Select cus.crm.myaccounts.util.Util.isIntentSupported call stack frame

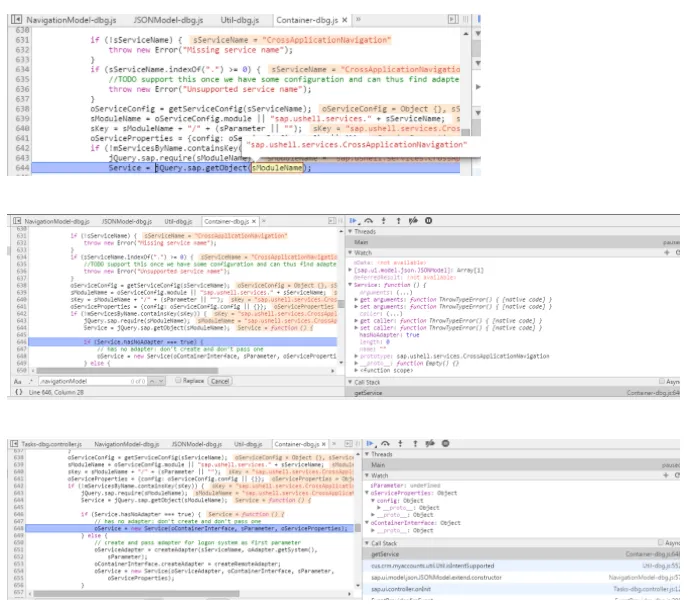click(x=521, y=565)
